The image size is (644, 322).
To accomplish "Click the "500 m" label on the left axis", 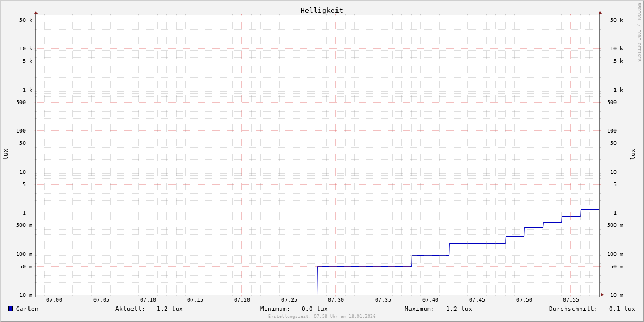I will [24, 225].
